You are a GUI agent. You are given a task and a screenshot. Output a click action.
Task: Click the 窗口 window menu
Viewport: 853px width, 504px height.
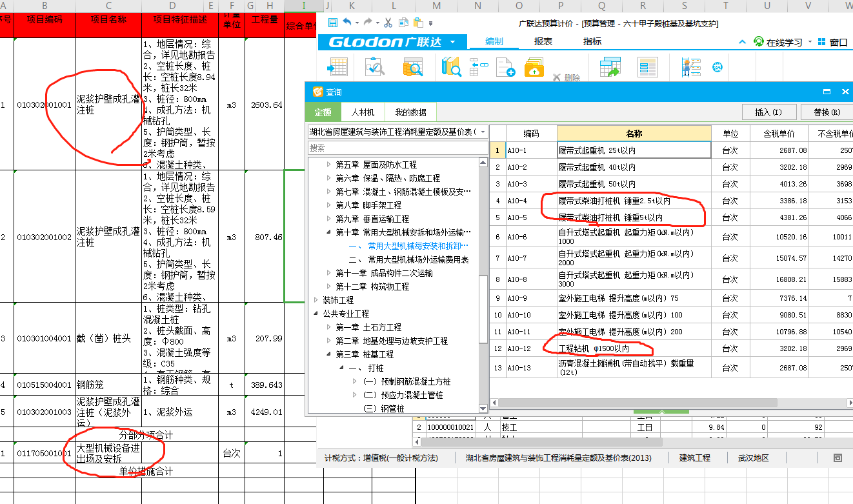(832, 42)
